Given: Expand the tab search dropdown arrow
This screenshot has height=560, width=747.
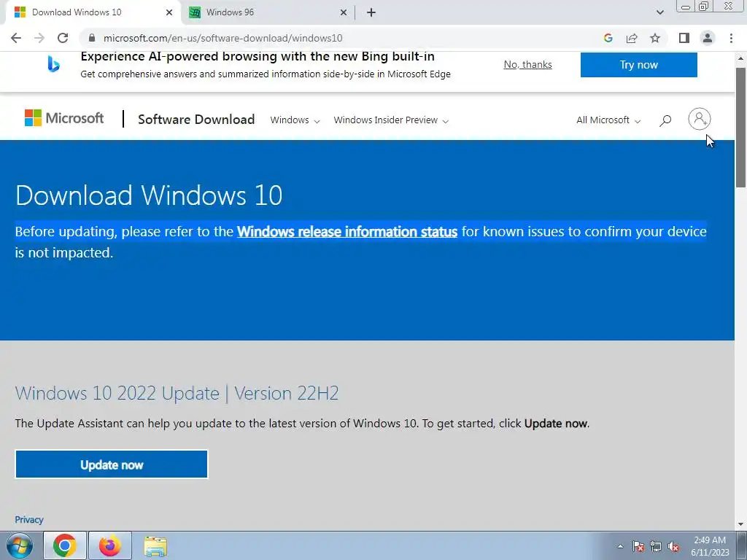Looking at the screenshot, I should click(659, 12).
